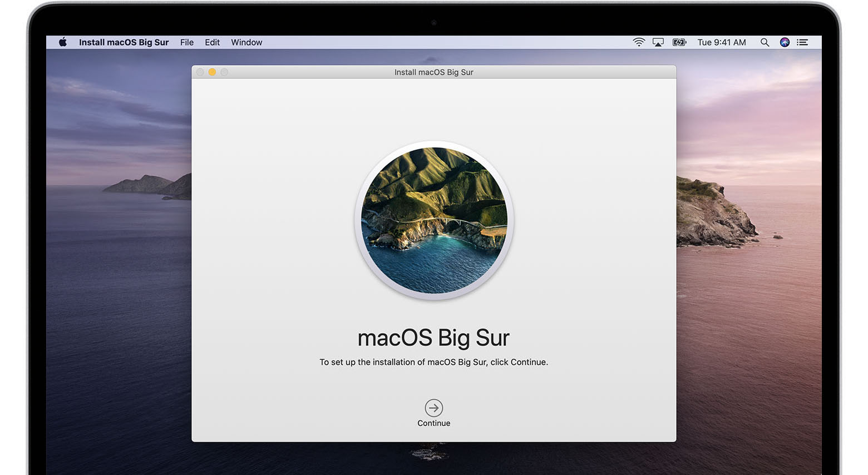Open the AirPlay display menu icon

[x=658, y=42]
